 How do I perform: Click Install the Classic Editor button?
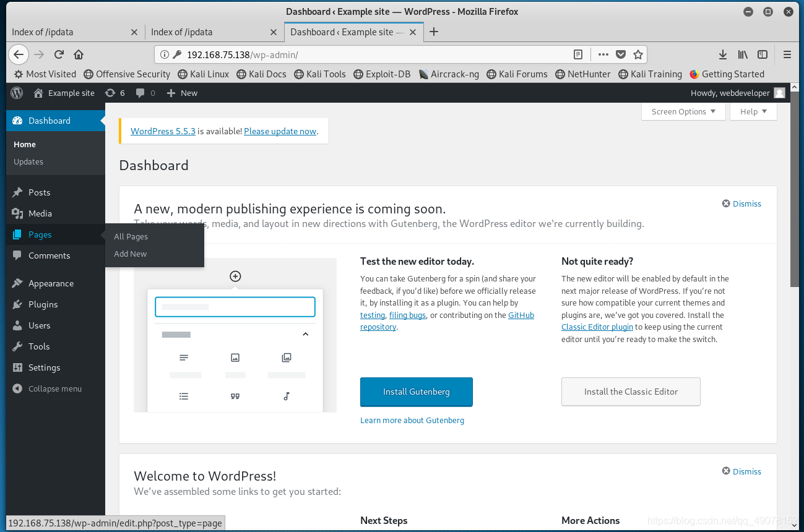[631, 392]
